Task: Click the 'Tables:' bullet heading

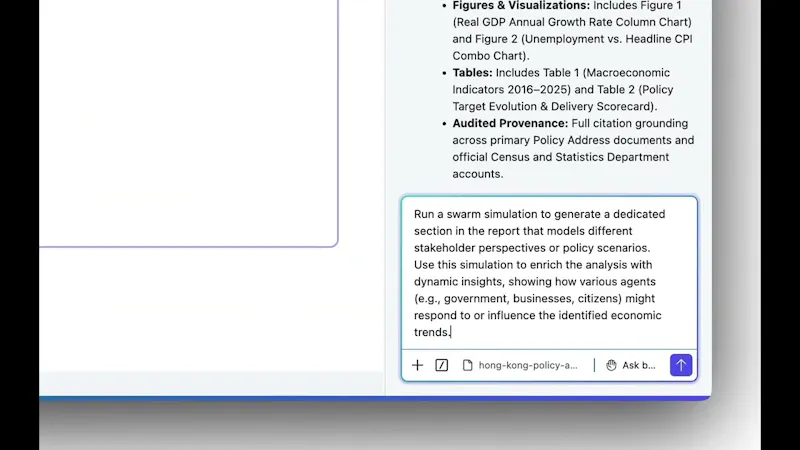Action: click(472, 73)
